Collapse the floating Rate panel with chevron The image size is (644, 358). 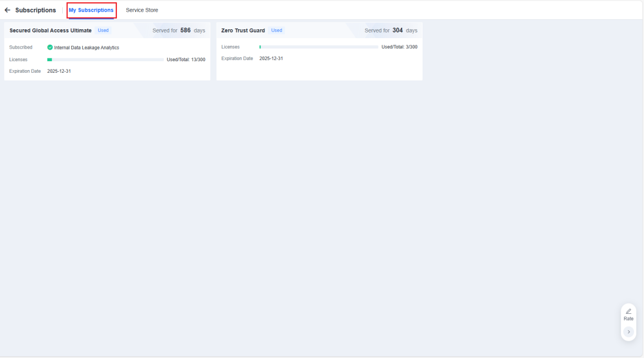click(629, 332)
